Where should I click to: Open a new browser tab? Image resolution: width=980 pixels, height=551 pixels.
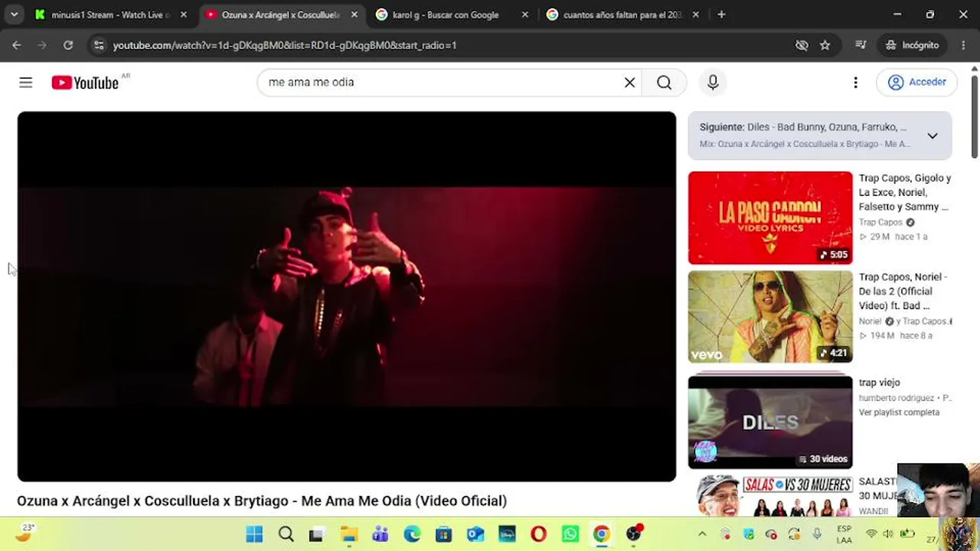[721, 15]
